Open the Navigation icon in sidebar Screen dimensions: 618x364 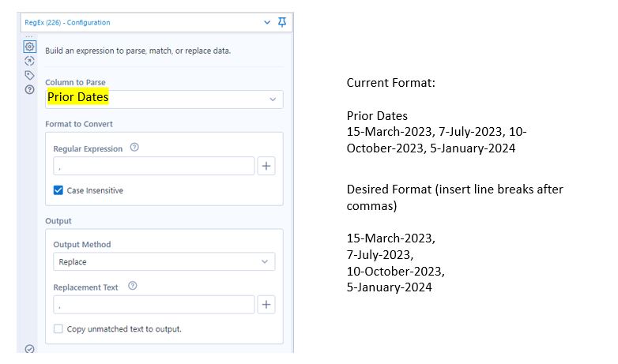tap(30, 61)
